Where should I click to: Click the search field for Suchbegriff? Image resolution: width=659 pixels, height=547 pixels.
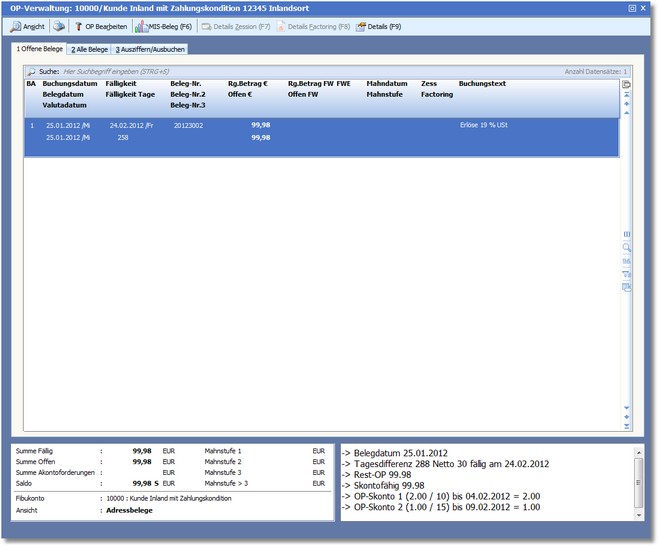tap(300, 72)
